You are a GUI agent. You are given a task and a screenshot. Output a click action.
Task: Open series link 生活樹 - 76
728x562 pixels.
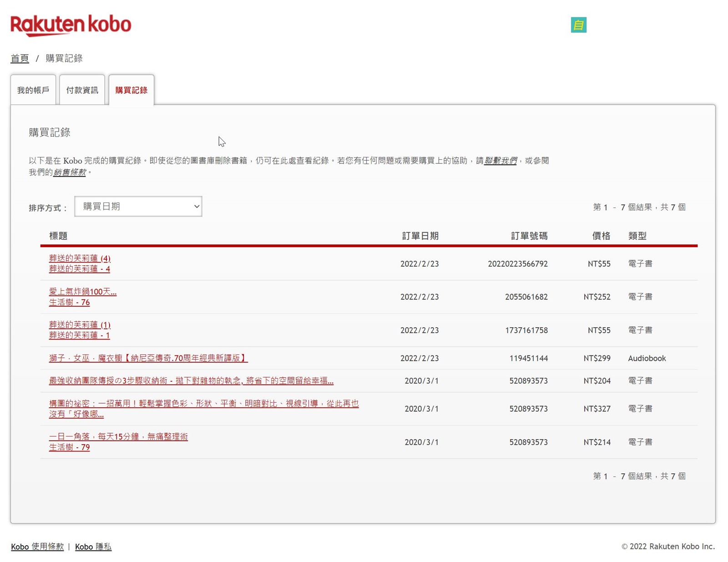click(69, 302)
